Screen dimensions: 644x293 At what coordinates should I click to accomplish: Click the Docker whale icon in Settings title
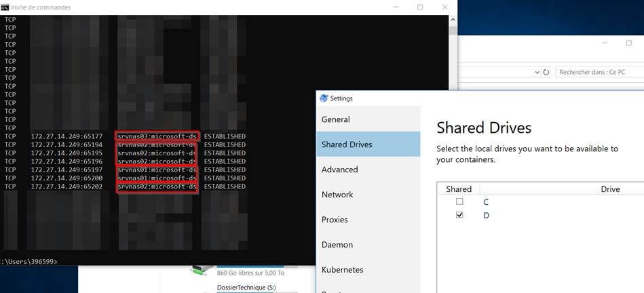(x=324, y=98)
